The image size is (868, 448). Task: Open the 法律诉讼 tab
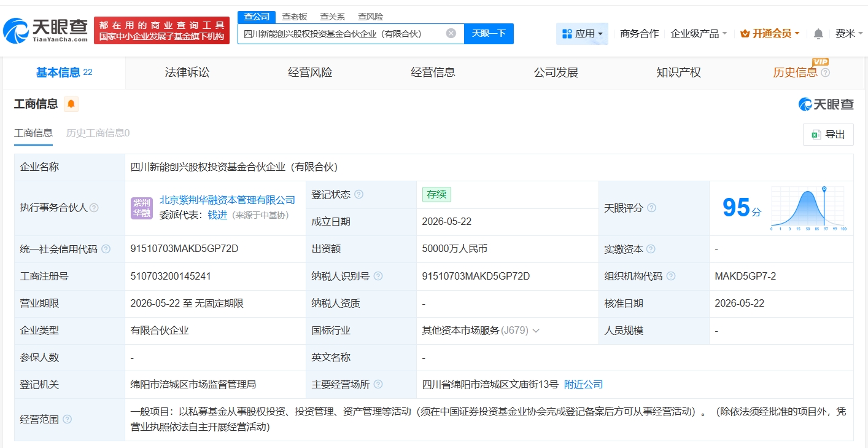[187, 73]
